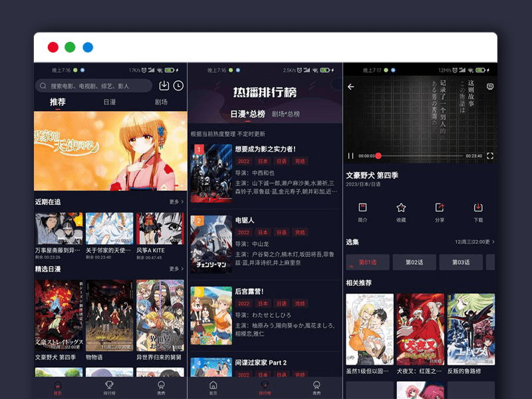
Task: Open the downloads icon beside search bar
Action: pyautogui.click(x=164, y=86)
